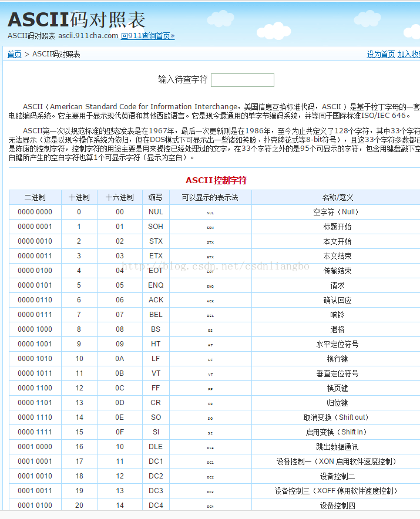Image resolution: width=420 pixels, height=519 pixels.
Task: Select the DC4 abbreviation cell
Action: click(156, 505)
